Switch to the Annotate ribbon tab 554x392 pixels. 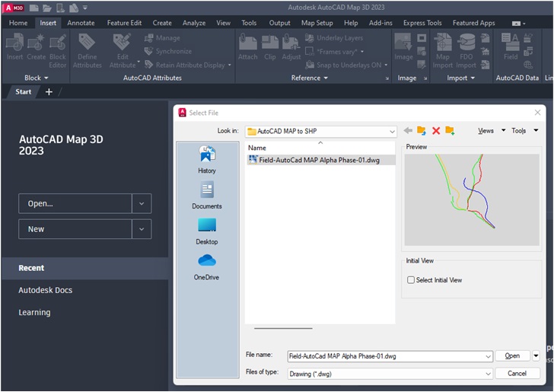coord(81,23)
